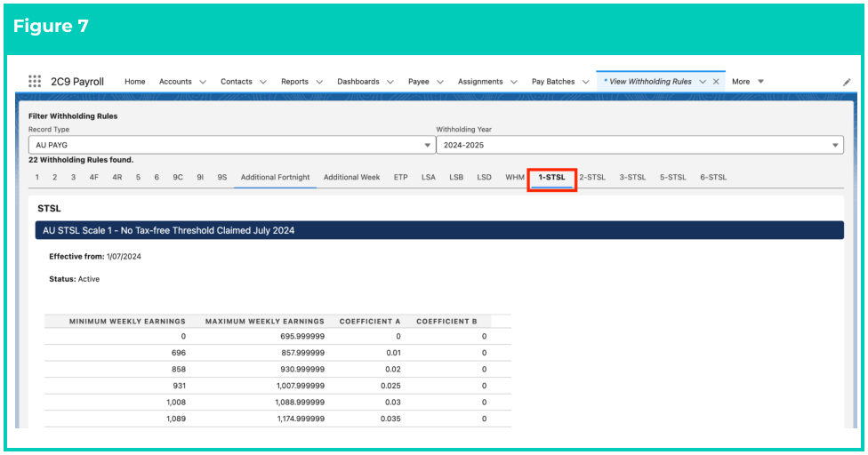Screen dimensions: 868x455
Task: Open the Payee nav item
Action: click(x=419, y=81)
